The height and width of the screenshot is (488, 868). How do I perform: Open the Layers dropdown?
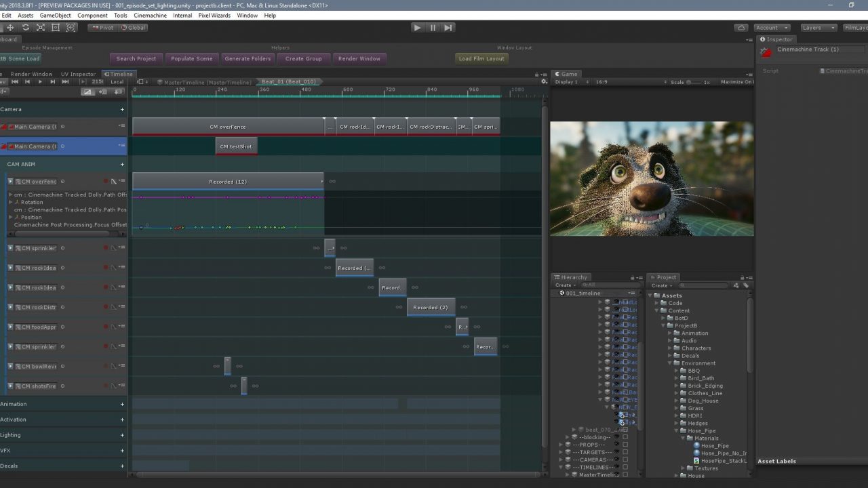[818, 28]
